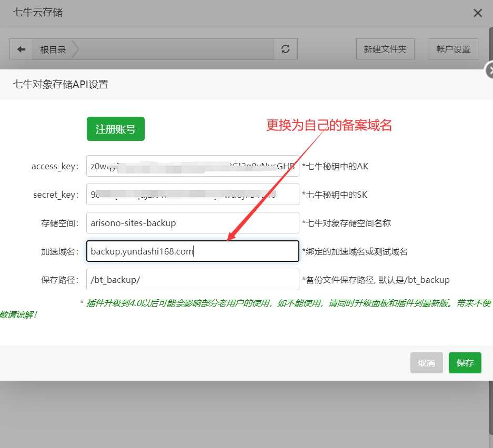Click the backup path default hint text

pos(376,280)
